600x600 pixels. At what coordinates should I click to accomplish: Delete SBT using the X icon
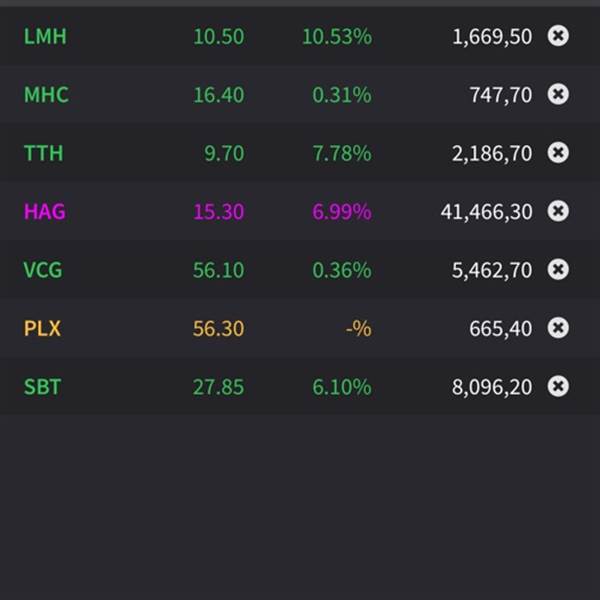click(558, 386)
